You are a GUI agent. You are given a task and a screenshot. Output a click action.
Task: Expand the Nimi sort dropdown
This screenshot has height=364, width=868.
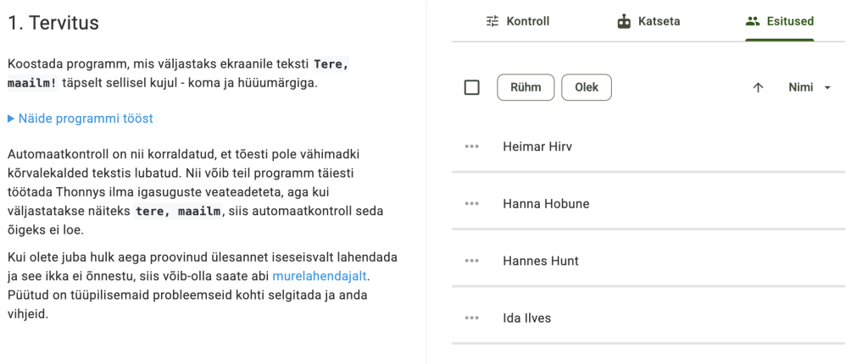pyautogui.click(x=810, y=87)
